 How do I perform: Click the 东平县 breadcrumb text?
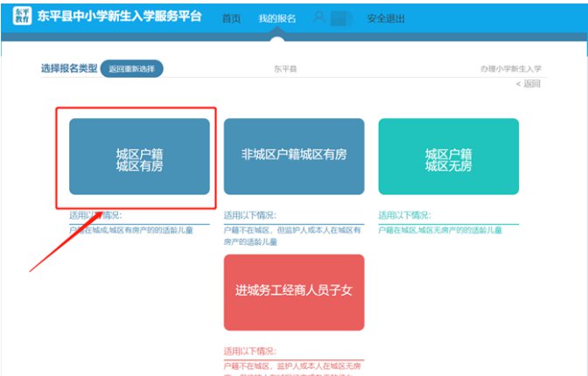pos(285,68)
